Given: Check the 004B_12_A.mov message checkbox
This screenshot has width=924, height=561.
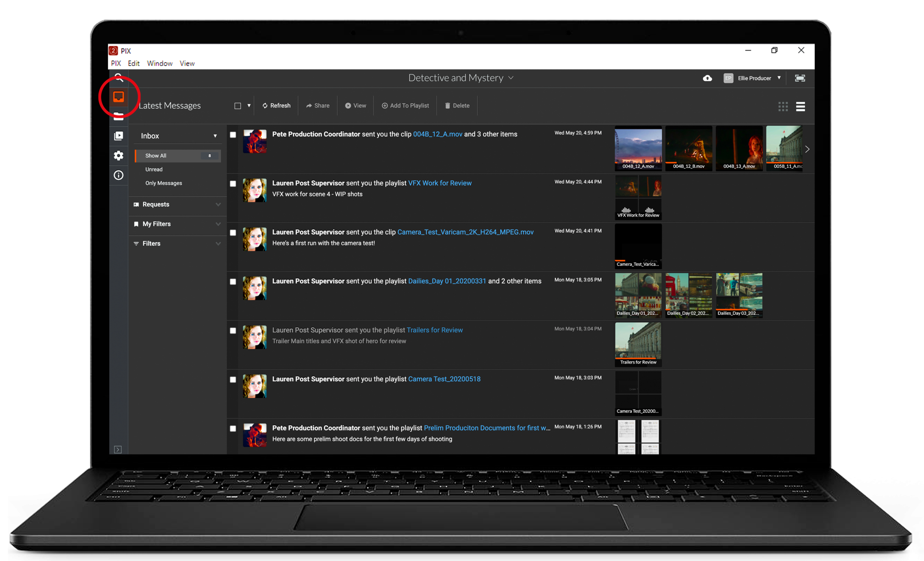Looking at the screenshot, I should (233, 135).
